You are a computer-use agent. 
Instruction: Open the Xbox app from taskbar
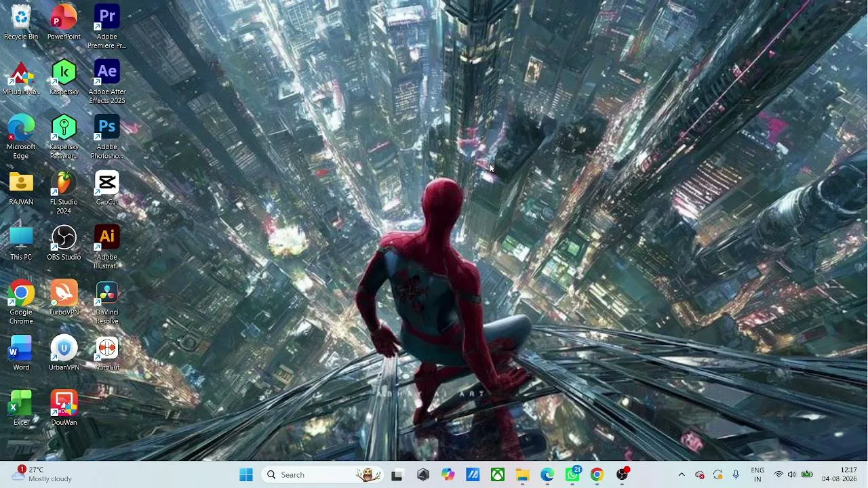498,475
